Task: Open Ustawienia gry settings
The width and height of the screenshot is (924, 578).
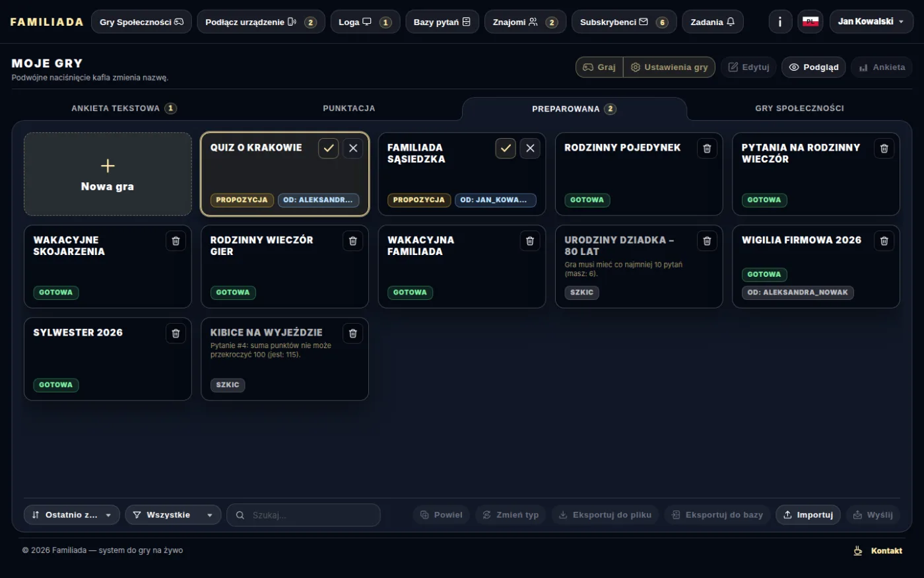Action: (669, 67)
